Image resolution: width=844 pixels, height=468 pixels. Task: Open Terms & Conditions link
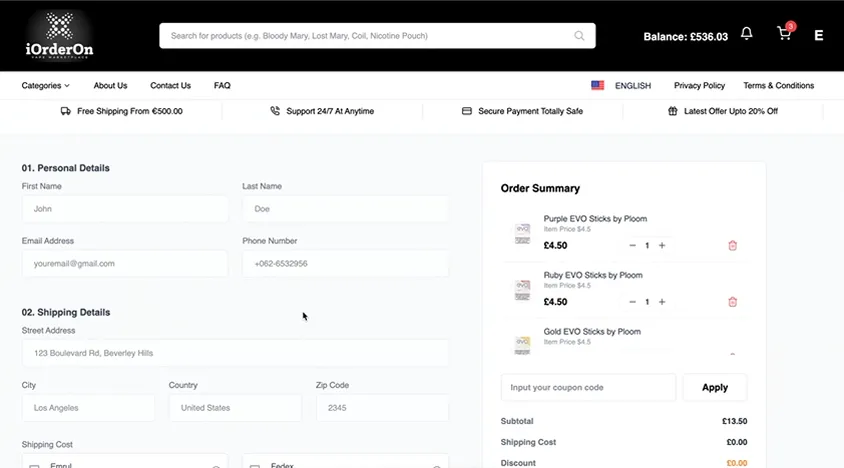click(778, 86)
